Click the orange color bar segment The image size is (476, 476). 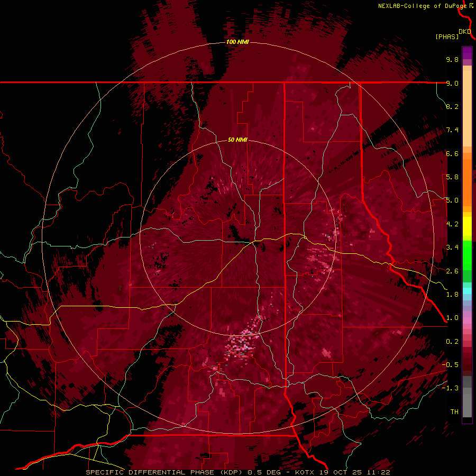pos(467,182)
